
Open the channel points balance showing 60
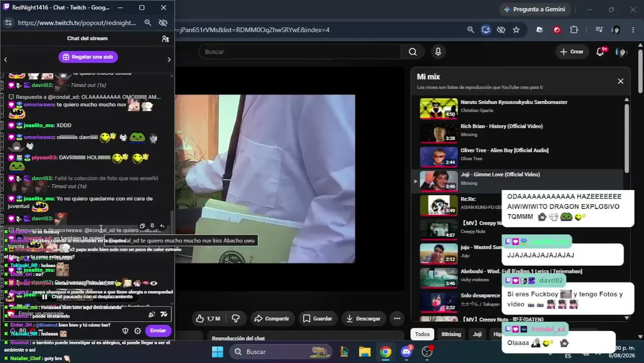[19, 331]
